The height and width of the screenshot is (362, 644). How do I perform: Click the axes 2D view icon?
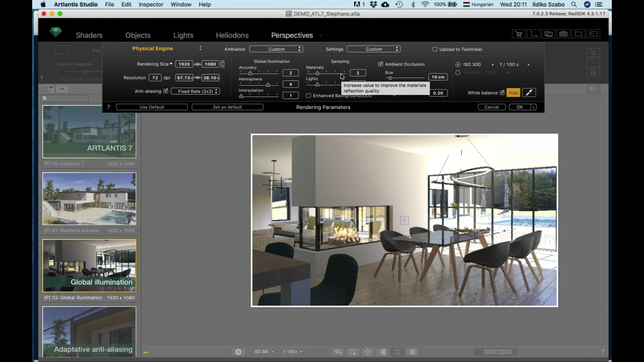click(x=533, y=34)
